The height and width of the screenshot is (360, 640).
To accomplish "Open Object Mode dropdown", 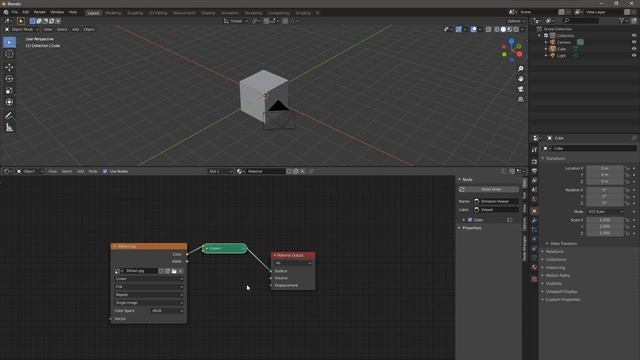I will pyautogui.click(x=22, y=29).
